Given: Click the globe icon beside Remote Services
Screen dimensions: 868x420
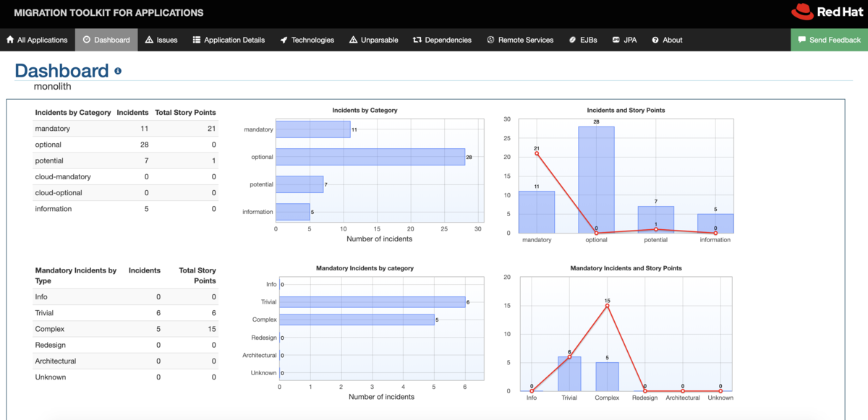Looking at the screenshot, I should pos(490,40).
